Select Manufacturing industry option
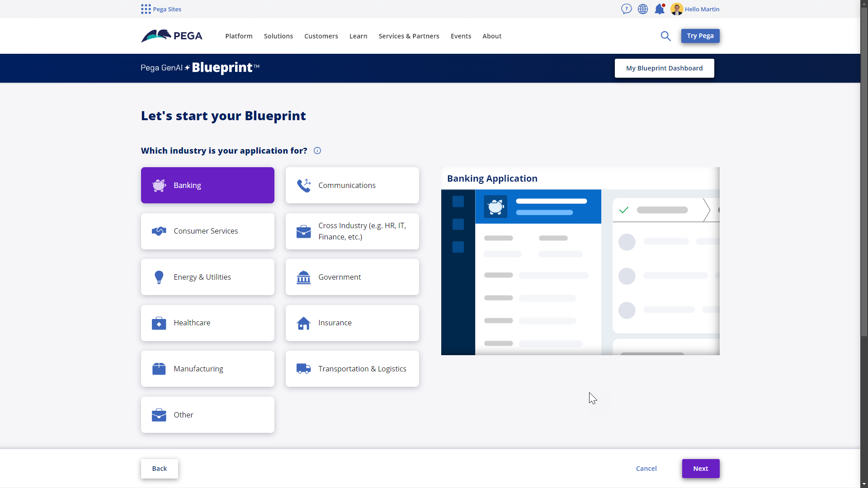 click(x=208, y=369)
